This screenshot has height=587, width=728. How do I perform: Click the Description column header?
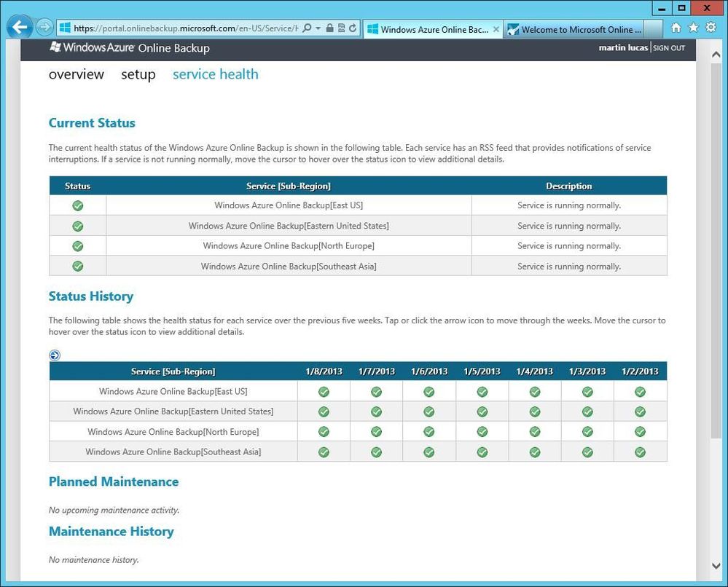[x=568, y=186]
